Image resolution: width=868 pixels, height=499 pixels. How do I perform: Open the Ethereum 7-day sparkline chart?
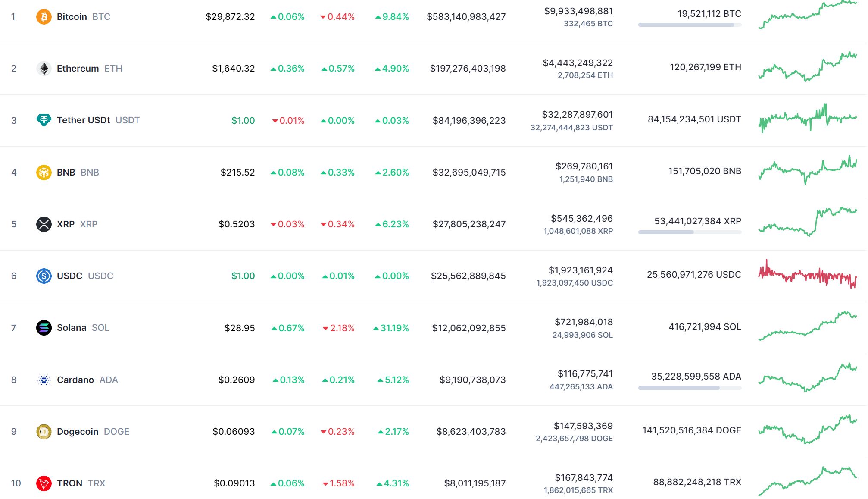tap(807, 67)
